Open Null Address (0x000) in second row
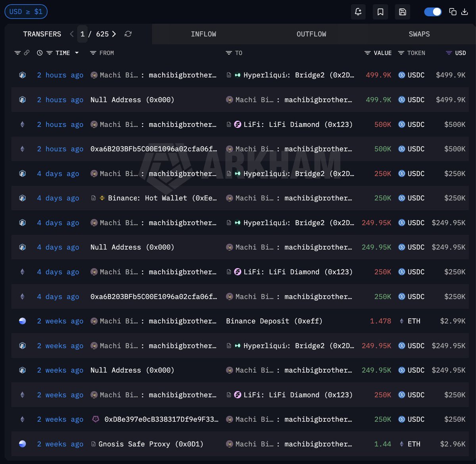 pyautogui.click(x=132, y=100)
